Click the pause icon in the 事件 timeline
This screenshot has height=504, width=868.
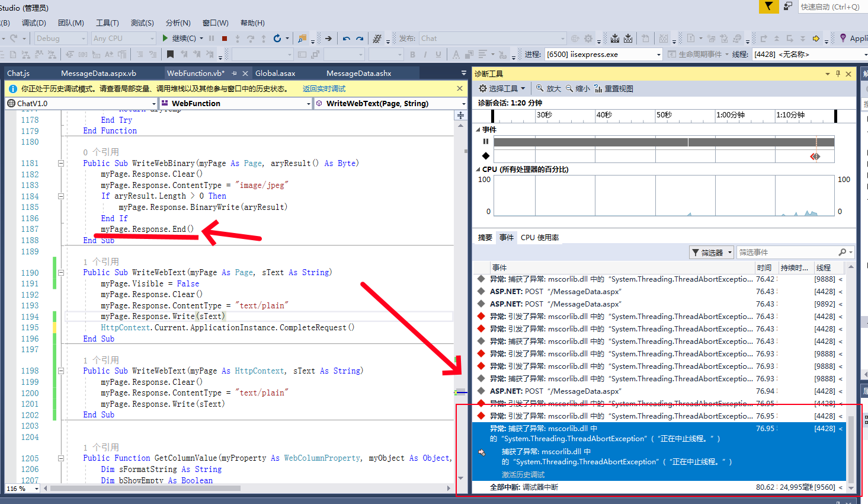(486, 141)
